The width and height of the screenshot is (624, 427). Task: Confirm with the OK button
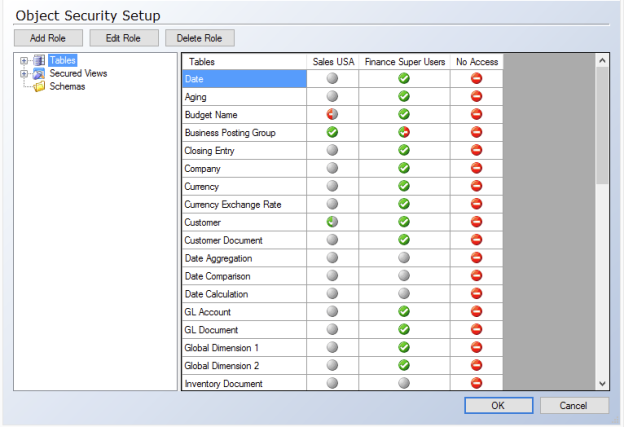498,406
